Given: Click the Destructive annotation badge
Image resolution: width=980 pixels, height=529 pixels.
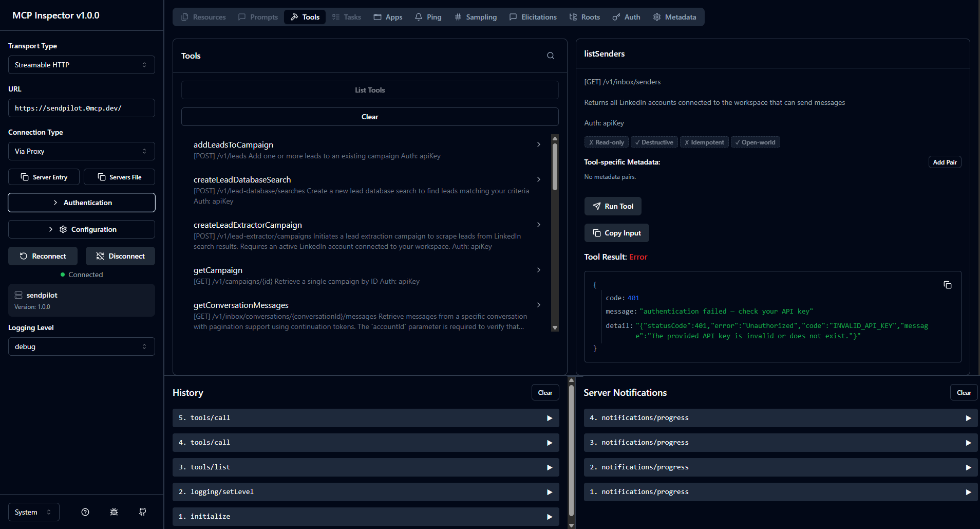Looking at the screenshot, I should pos(654,142).
